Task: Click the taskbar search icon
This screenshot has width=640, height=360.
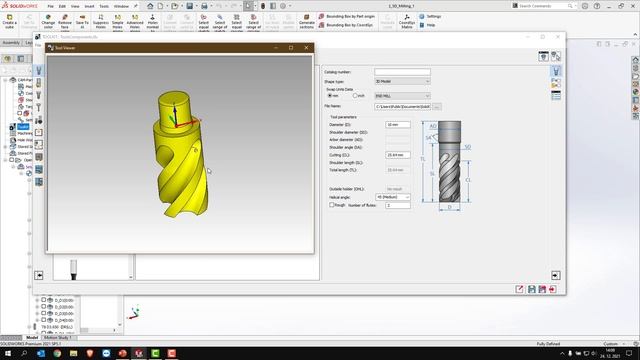Action: point(24,353)
